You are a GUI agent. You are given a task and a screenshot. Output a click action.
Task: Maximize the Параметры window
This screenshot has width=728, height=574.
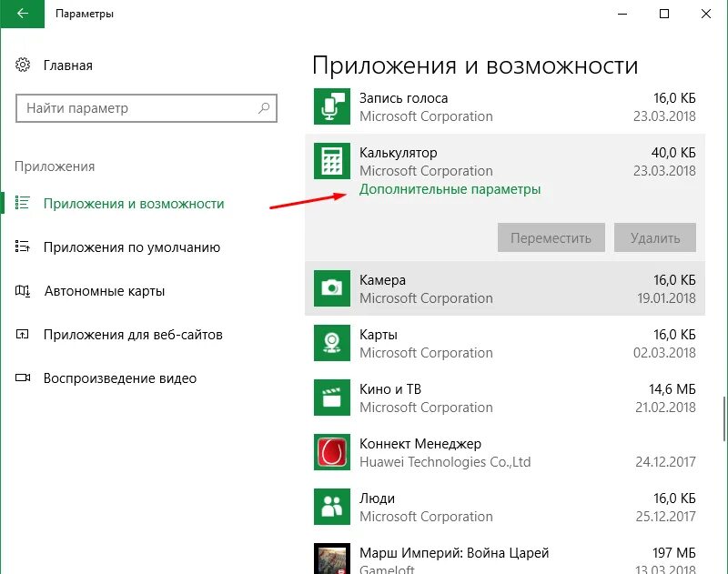pos(664,14)
